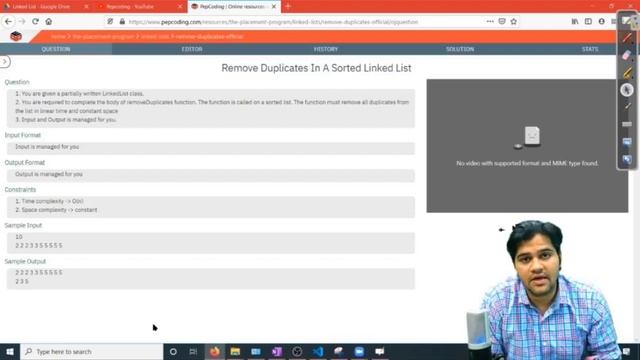The height and width of the screenshot is (360, 640).
Task: Switch to the QUESTION tab
Action: click(x=56, y=49)
